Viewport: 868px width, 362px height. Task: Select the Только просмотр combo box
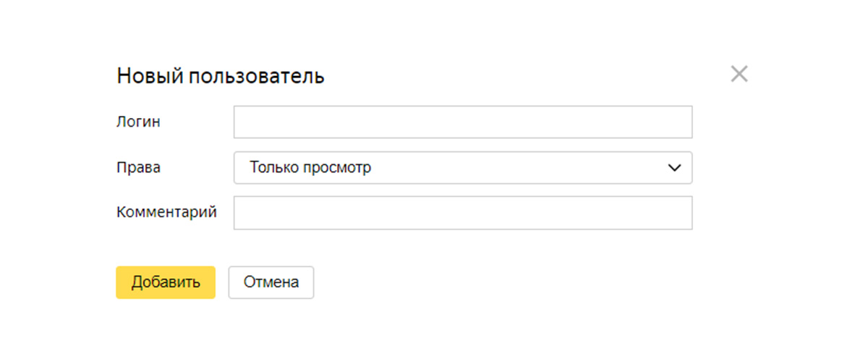click(463, 167)
